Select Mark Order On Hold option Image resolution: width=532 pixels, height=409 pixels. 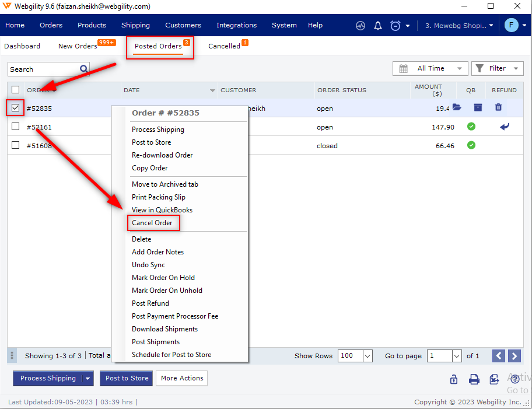[x=163, y=278]
